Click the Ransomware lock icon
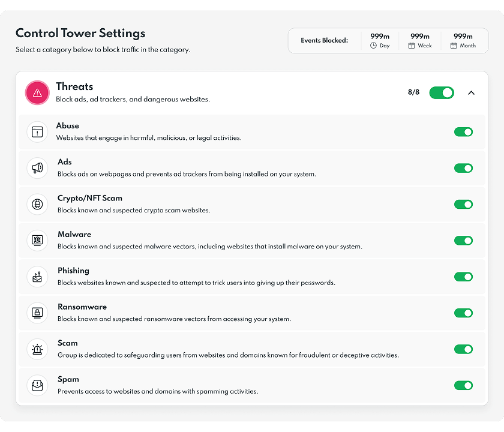 [37, 313]
